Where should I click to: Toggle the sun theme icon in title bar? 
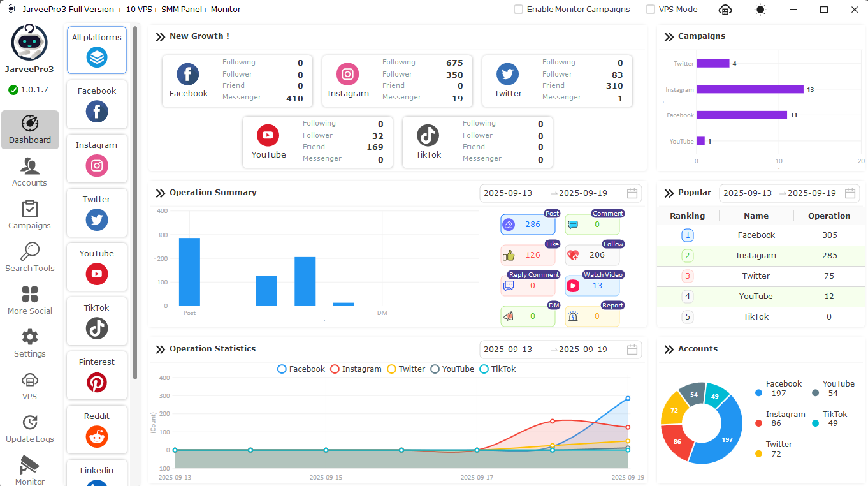coord(760,10)
